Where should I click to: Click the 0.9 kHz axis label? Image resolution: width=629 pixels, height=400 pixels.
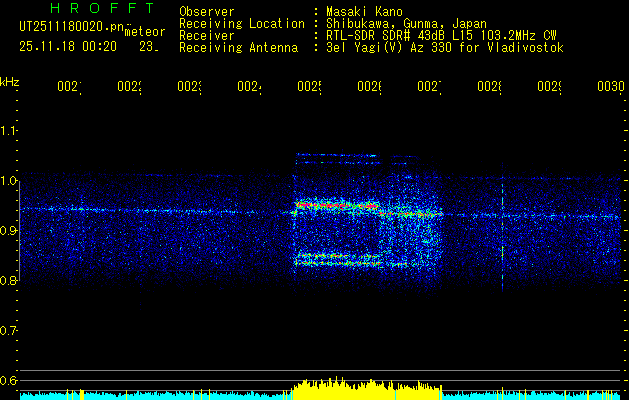[8, 231]
